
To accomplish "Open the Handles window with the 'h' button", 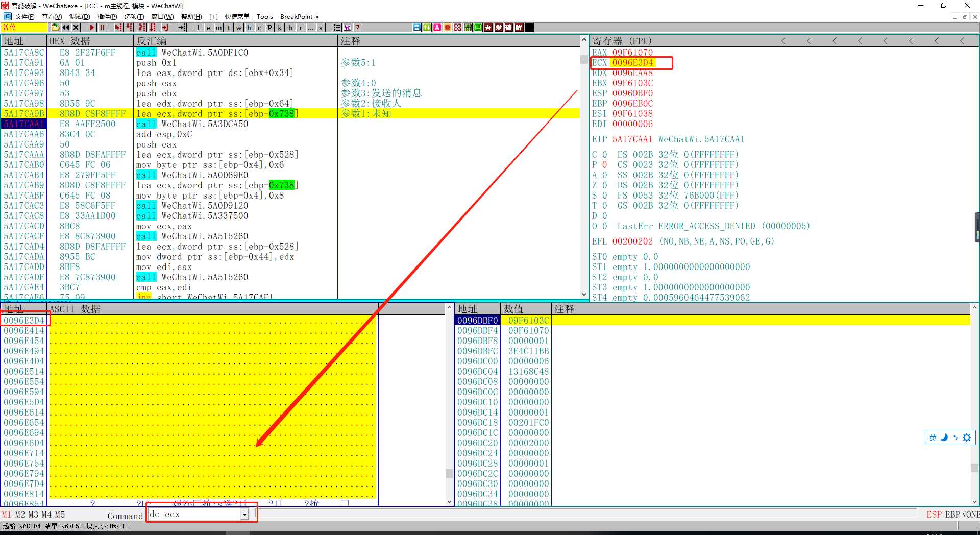I will click(x=250, y=28).
